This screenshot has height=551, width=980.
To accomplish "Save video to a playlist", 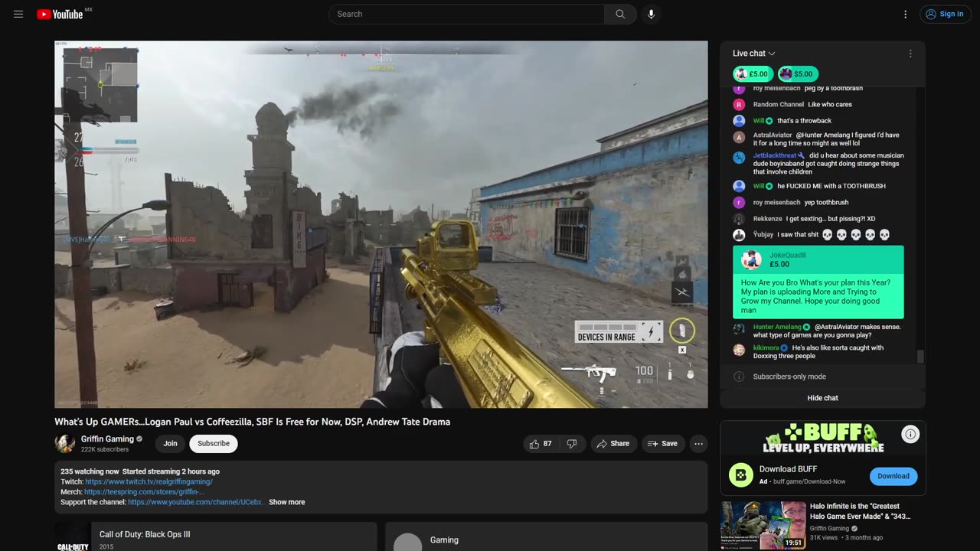I will [x=662, y=443].
